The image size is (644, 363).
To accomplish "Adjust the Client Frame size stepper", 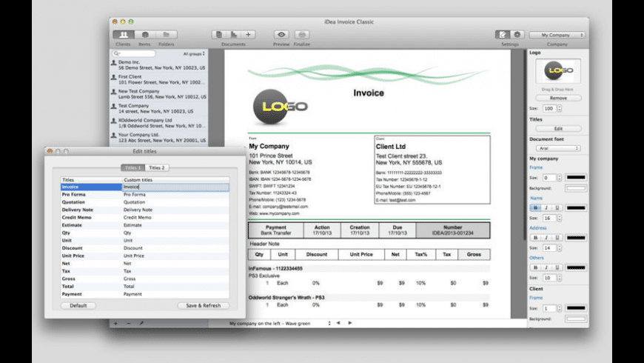I will (x=560, y=308).
